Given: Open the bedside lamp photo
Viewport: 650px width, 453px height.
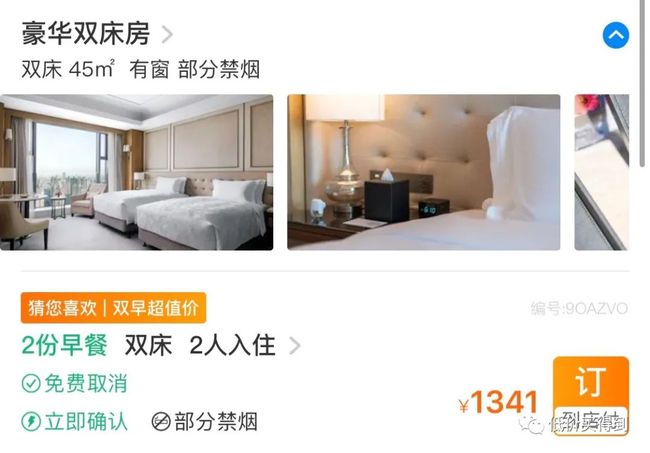Looking at the screenshot, I should click(x=424, y=172).
